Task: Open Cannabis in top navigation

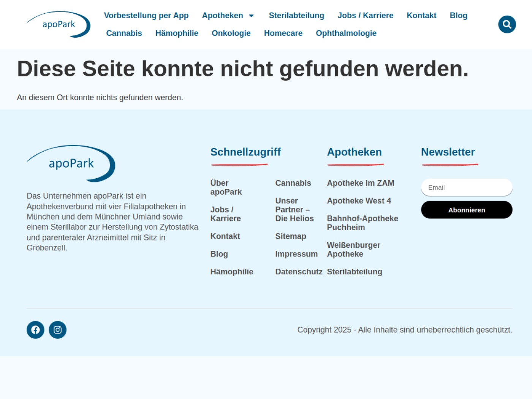Action: 124,33
